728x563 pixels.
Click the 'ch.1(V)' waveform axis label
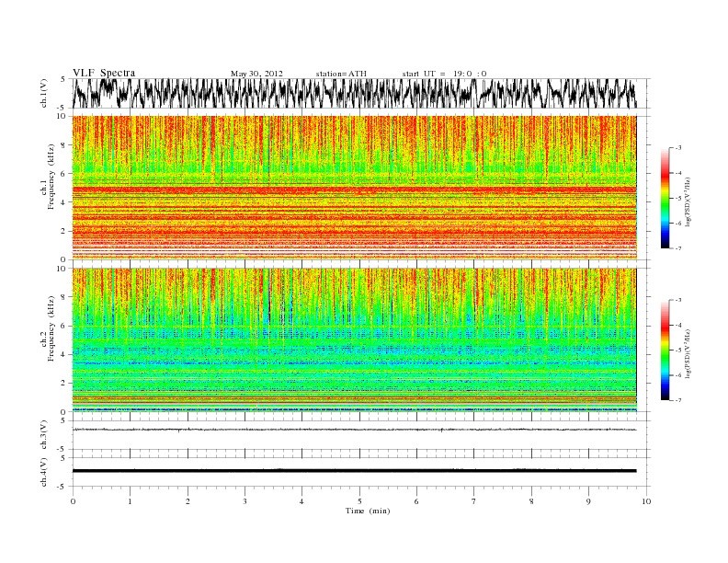click(43, 93)
